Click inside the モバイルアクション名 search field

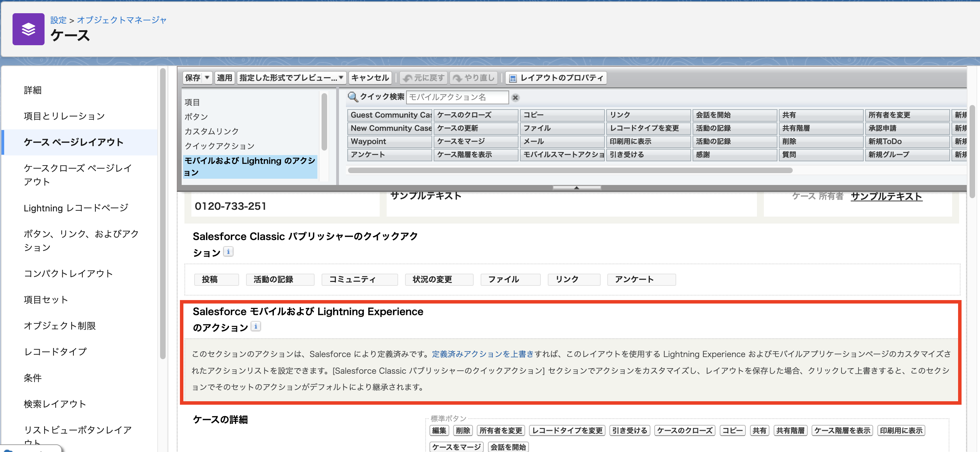coord(457,97)
